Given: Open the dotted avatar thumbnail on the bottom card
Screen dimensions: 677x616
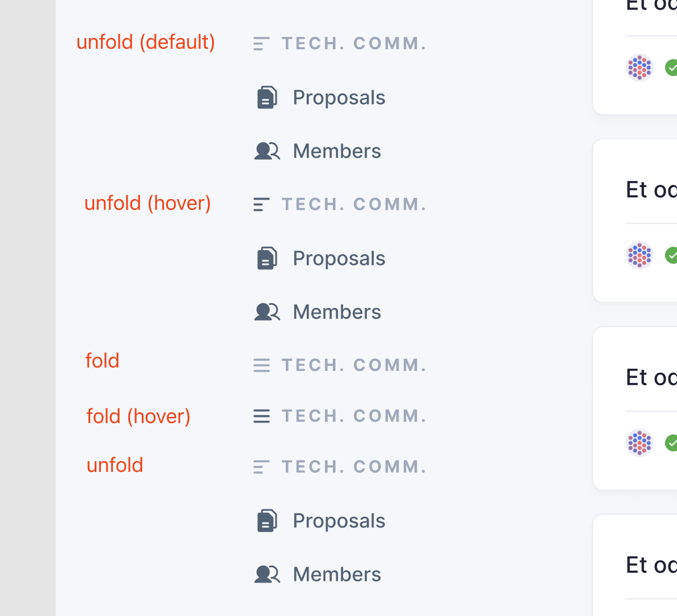Looking at the screenshot, I should pyautogui.click(x=640, y=443).
